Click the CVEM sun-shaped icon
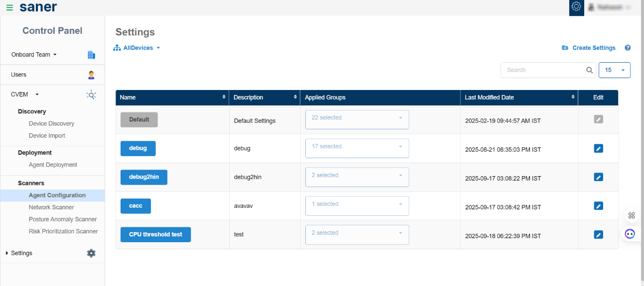 click(x=91, y=95)
